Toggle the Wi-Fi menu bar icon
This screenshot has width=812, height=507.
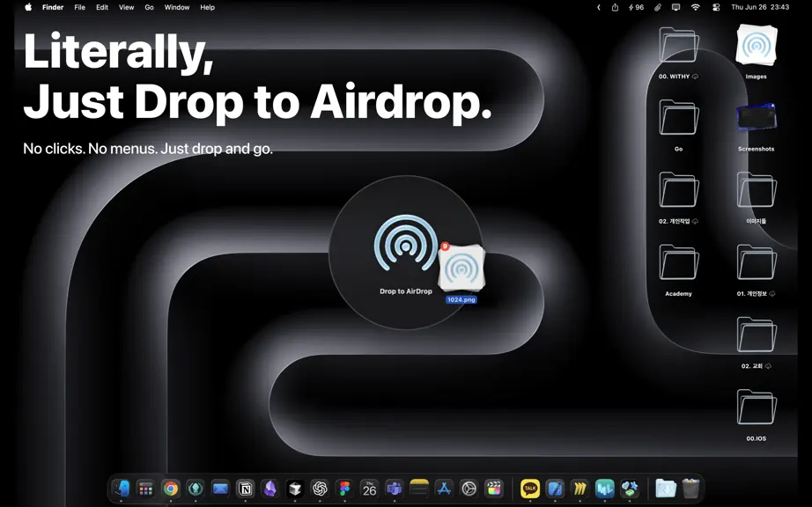tap(696, 7)
